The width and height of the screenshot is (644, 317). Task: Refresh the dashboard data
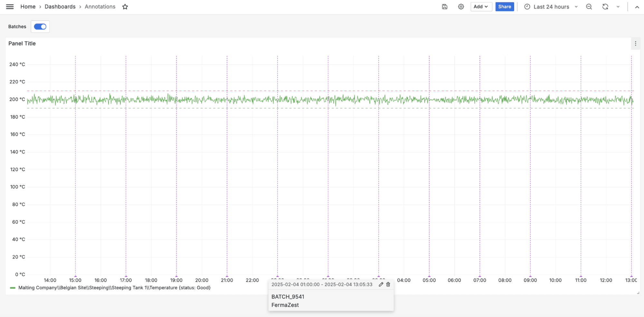(605, 6)
